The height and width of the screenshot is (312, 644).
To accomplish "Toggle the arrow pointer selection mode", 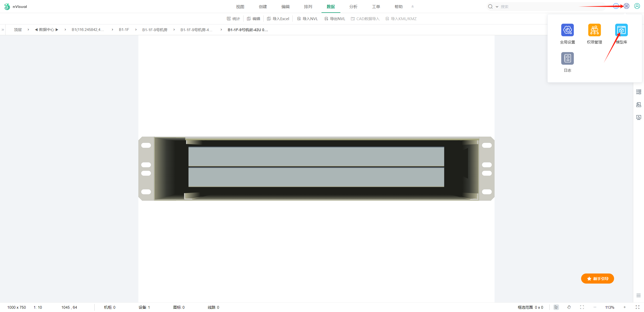I will pyautogui.click(x=556, y=307).
